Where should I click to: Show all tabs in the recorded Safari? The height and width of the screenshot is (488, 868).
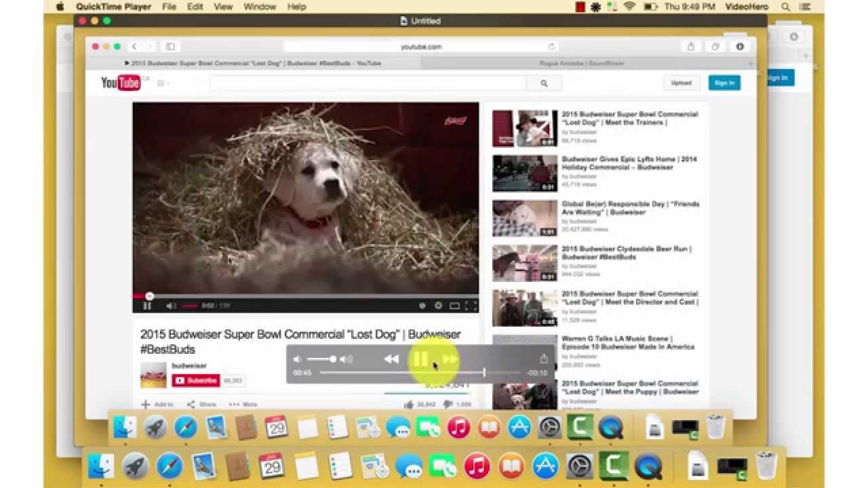tap(715, 47)
